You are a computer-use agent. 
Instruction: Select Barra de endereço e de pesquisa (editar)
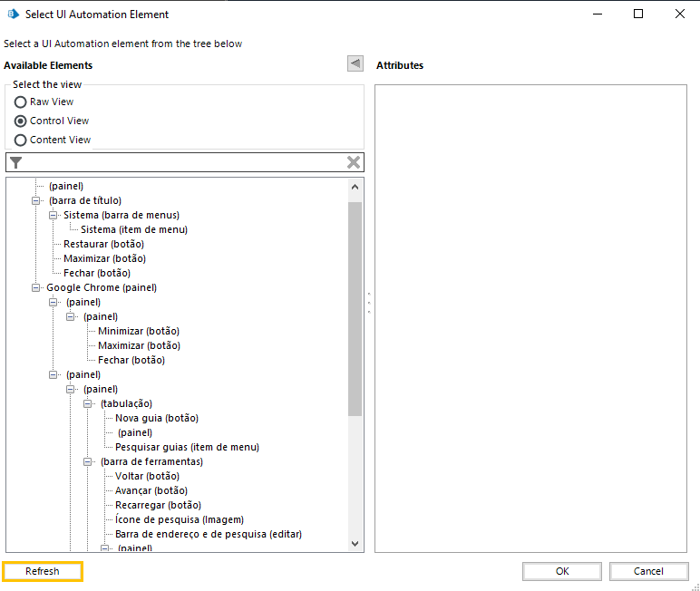coord(209,534)
